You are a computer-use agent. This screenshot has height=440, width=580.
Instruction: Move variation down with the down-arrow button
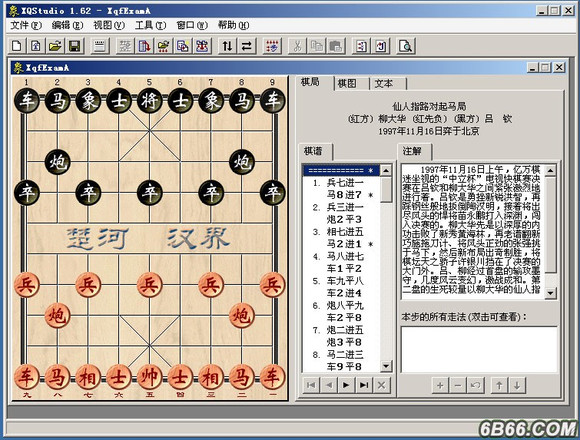tap(517, 385)
